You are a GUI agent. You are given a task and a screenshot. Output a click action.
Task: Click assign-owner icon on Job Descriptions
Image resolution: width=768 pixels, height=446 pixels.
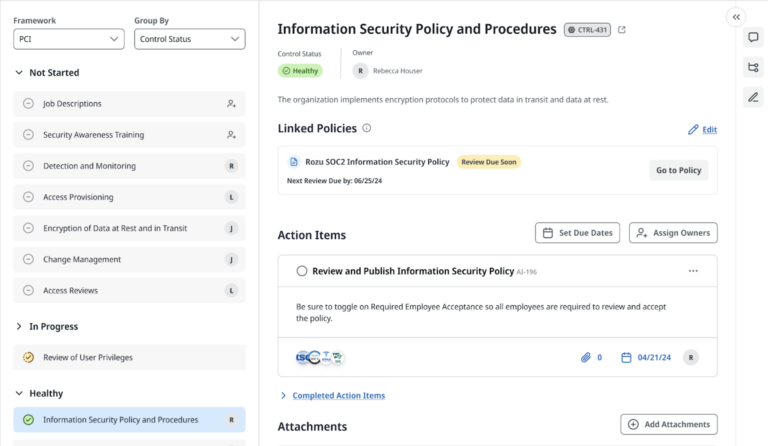(231, 104)
